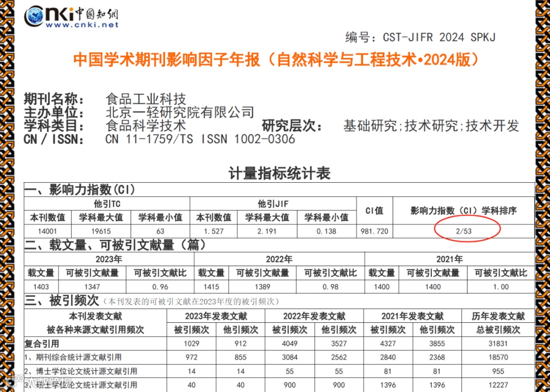This screenshot has height=392, width=550.
Task: Select the journal citation value 972
Action: (191, 358)
